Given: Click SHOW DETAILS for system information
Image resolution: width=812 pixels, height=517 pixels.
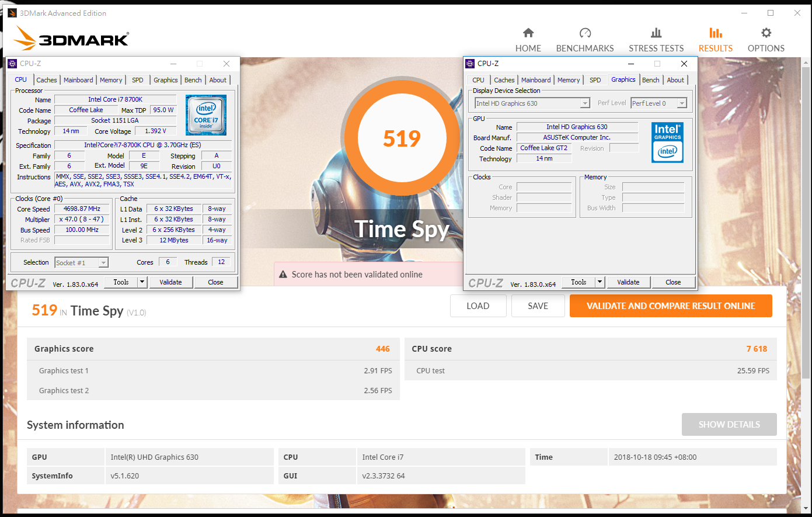Looking at the screenshot, I should click(x=729, y=425).
